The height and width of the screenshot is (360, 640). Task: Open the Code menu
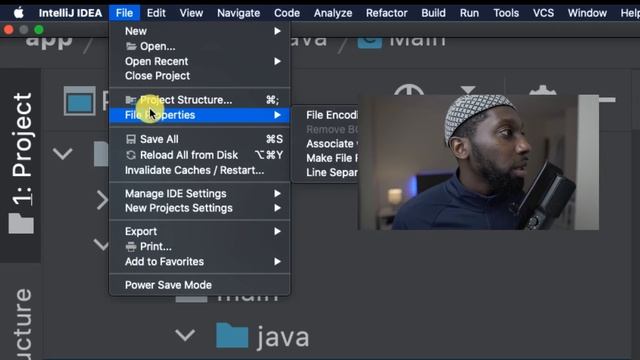coord(287,13)
